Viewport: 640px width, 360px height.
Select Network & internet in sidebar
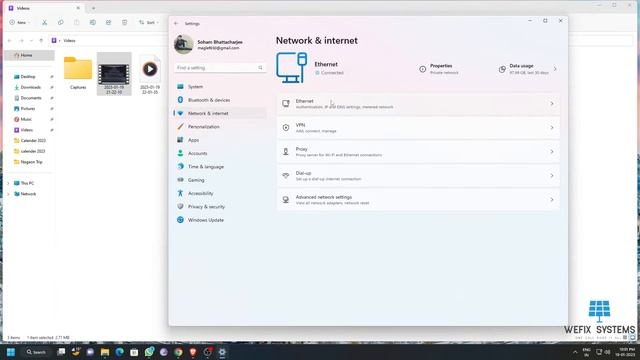tap(220, 113)
